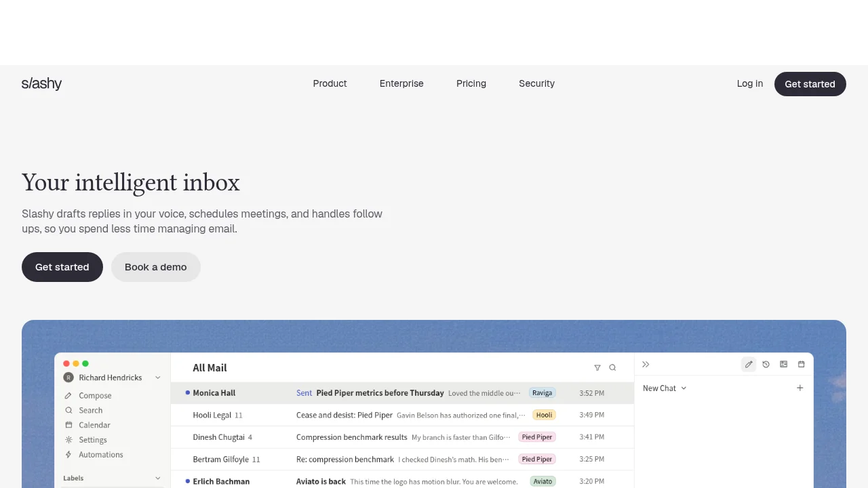Select Compose in the mail sidebar

95,396
